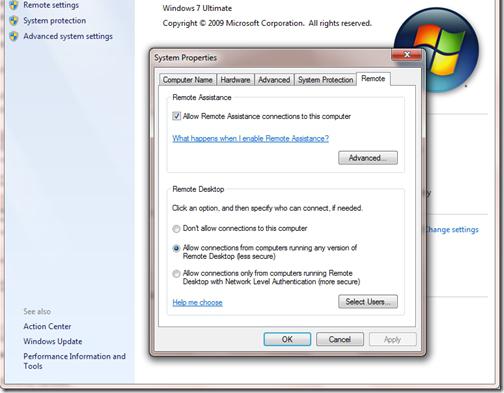Image resolution: width=504 pixels, height=393 pixels.
Task: Click the 'Remote Assistance' group label
Action: pyautogui.click(x=202, y=98)
